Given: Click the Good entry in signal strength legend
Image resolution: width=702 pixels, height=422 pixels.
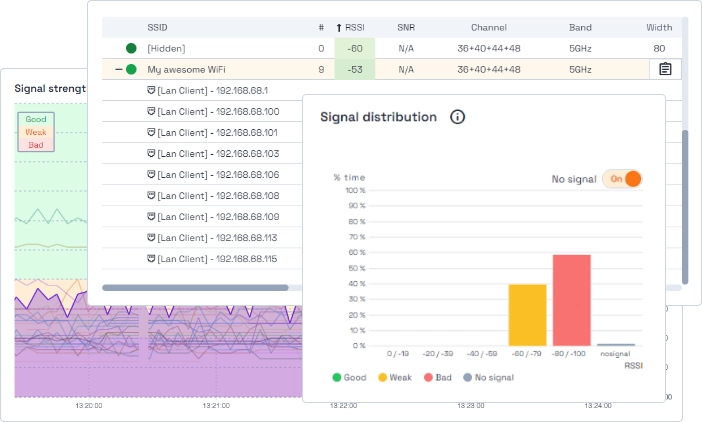Looking at the screenshot, I should point(36,119).
